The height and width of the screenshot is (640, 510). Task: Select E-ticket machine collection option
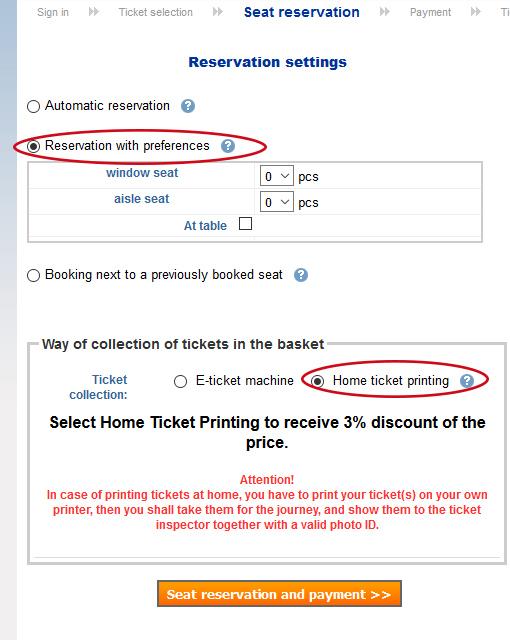coord(180,382)
